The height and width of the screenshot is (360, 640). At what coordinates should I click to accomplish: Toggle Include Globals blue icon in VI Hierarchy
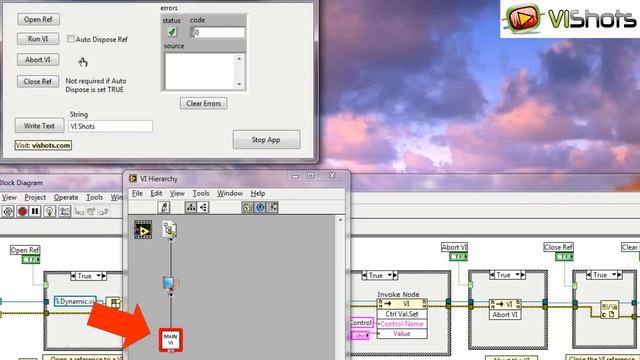[260, 207]
